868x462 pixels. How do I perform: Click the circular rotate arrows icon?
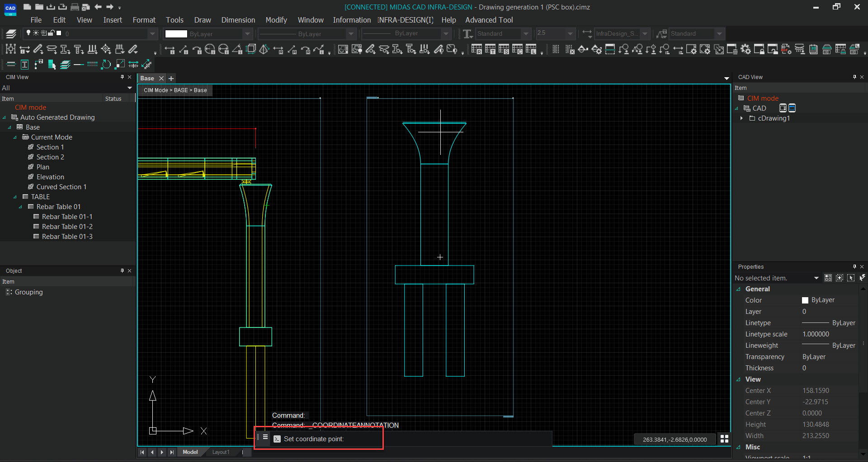click(106, 65)
